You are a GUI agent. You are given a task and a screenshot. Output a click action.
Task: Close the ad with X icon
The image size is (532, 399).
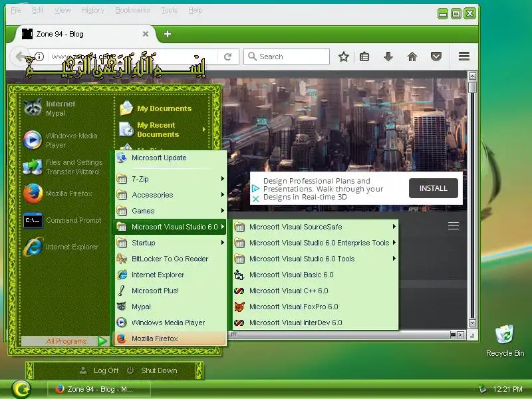[256, 199]
